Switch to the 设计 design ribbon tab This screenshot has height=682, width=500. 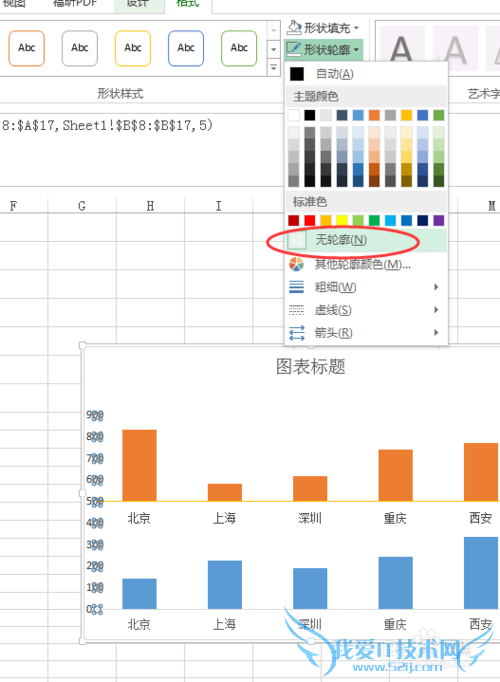[x=138, y=4]
